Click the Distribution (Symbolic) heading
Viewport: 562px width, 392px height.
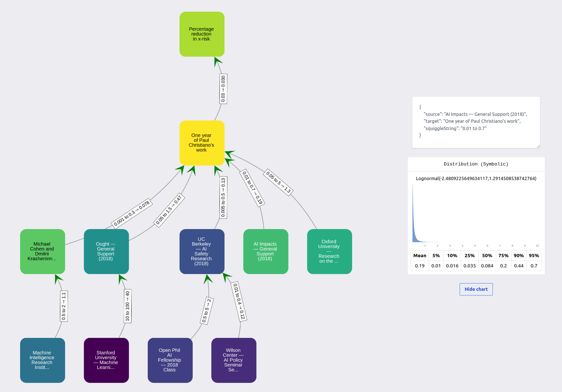pyautogui.click(x=476, y=164)
